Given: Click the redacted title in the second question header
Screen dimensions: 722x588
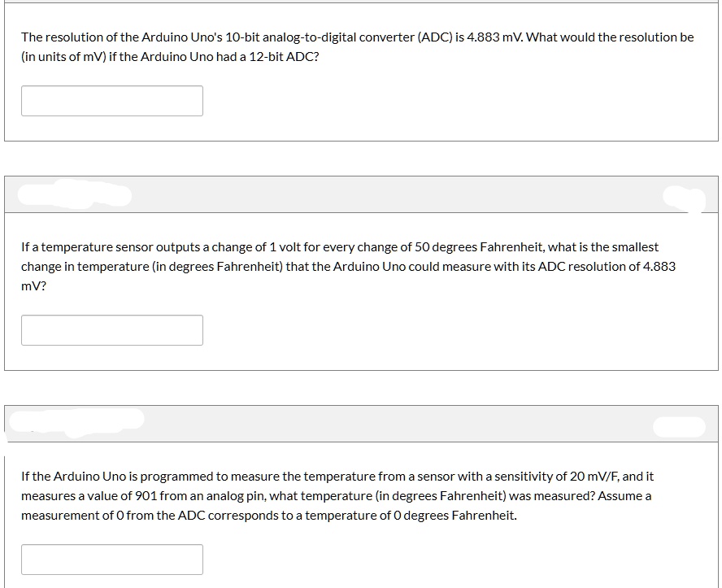Looking at the screenshot, I should [x=75, y=195].
